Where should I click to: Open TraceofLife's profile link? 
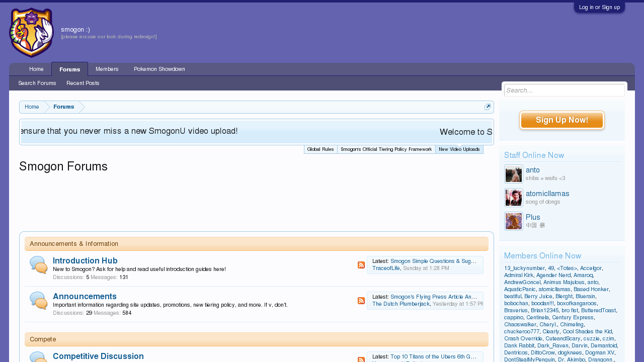point(386,268)
